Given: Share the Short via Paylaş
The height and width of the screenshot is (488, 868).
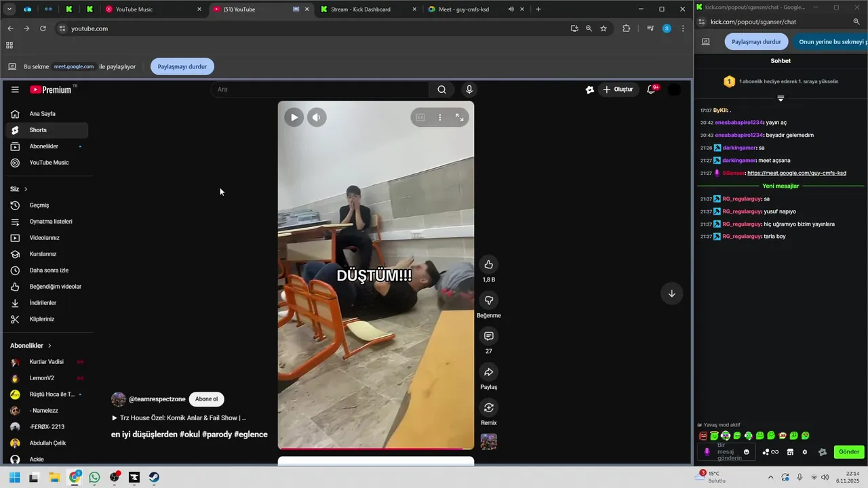Looking at the screenshot, I should [489, 371].
